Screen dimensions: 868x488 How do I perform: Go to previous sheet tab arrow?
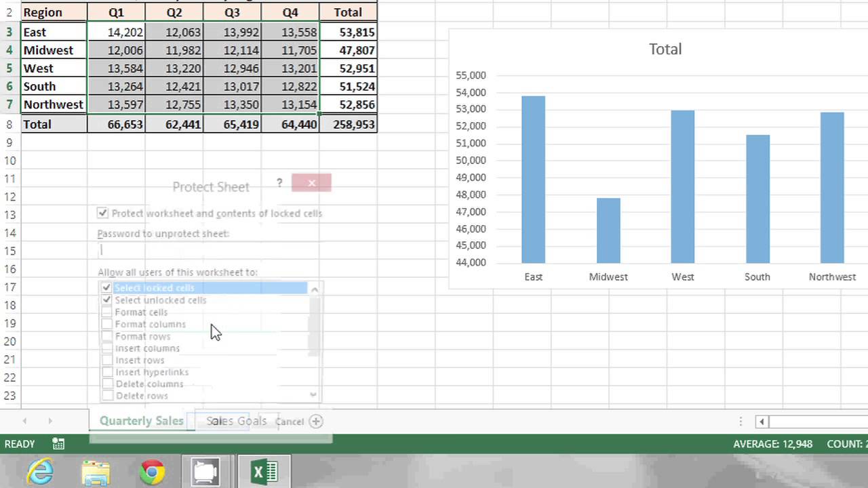[x=25, y=421]
